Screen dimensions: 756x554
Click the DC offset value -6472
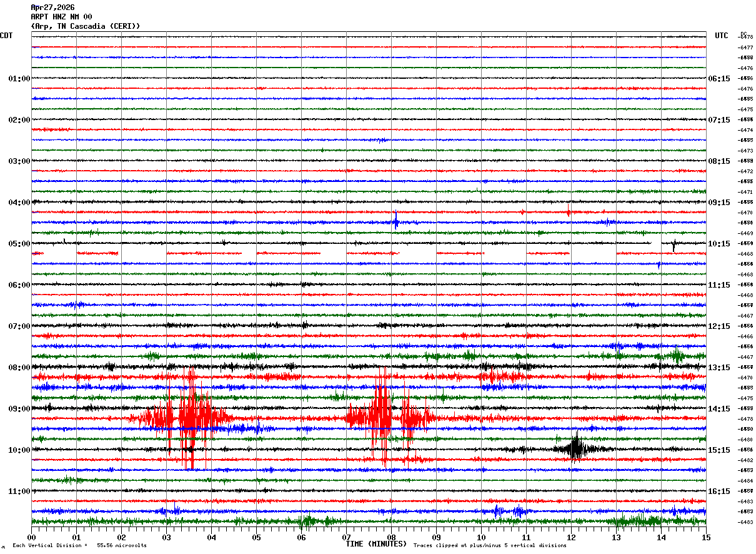coord(746,171)
